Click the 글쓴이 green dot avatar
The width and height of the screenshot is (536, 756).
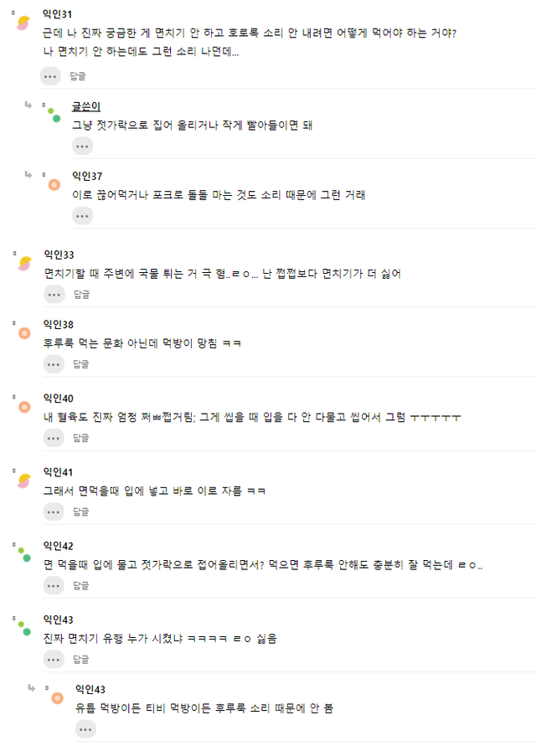click(x=53, y=115)
